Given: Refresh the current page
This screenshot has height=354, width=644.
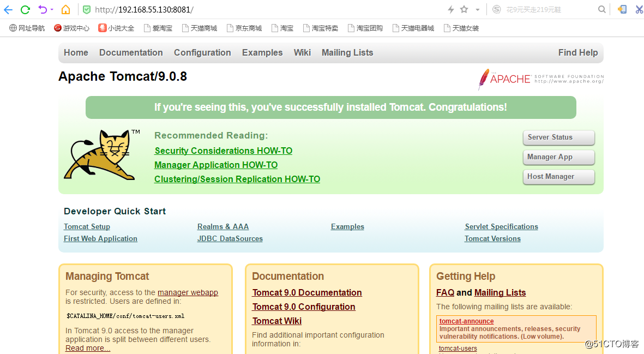Looking at the screenshot, I should tap(25, 9).
